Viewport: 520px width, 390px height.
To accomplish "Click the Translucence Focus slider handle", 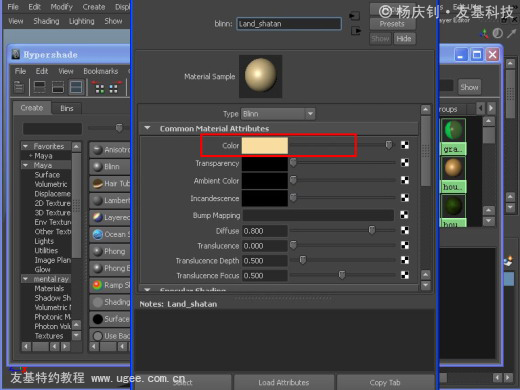I will pos(342,275).
